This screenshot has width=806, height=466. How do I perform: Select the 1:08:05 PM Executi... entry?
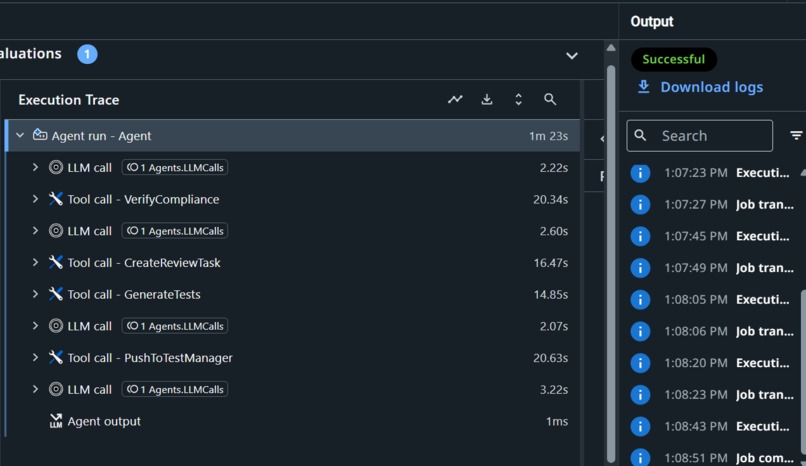pyautogui.click(x=729, y=300)
